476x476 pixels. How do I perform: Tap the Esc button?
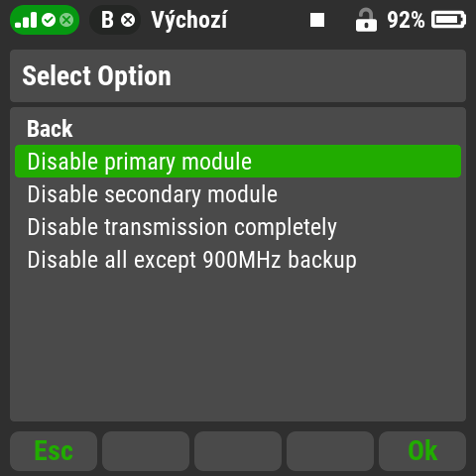(54, 451)
